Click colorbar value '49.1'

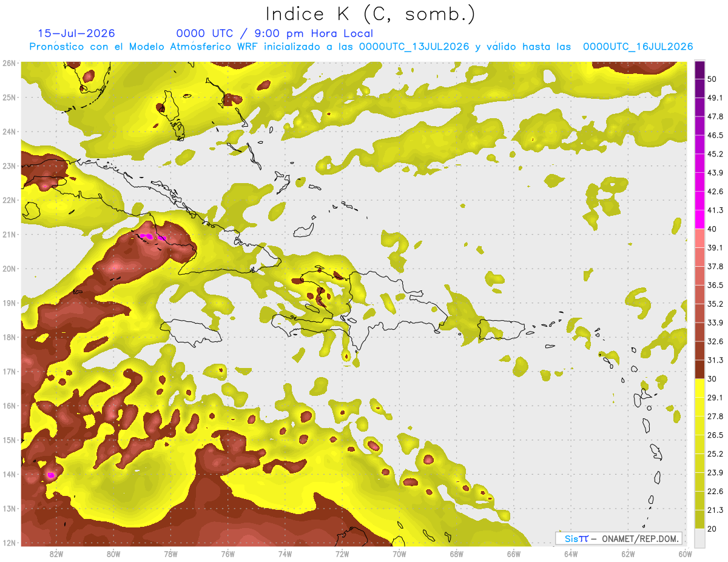coord(715,97)
